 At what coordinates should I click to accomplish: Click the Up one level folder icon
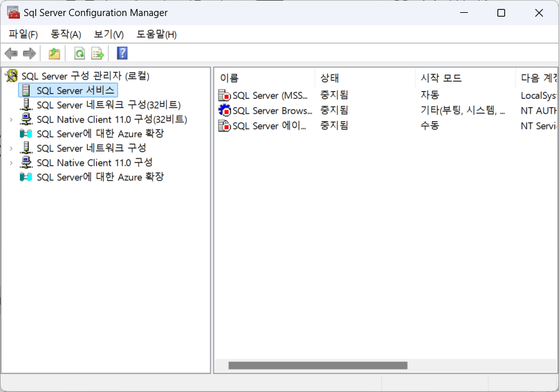pyautogui.click(x=54, y=54)
